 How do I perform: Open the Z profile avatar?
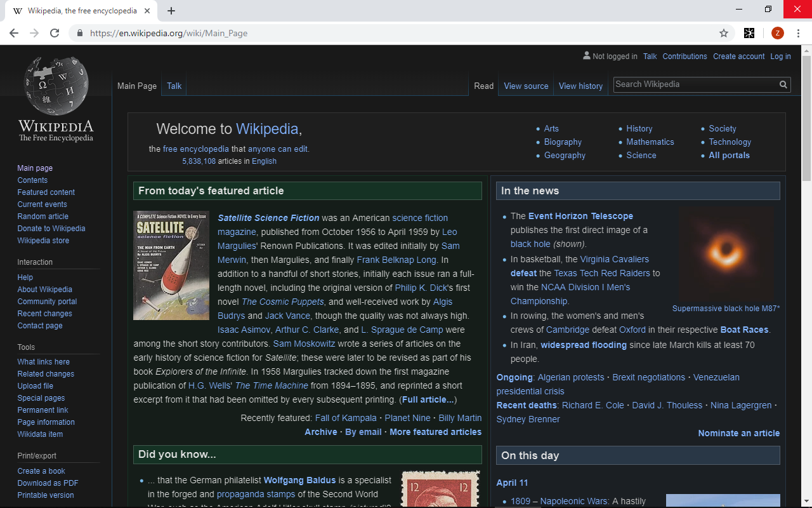click(x=778, y=33)
